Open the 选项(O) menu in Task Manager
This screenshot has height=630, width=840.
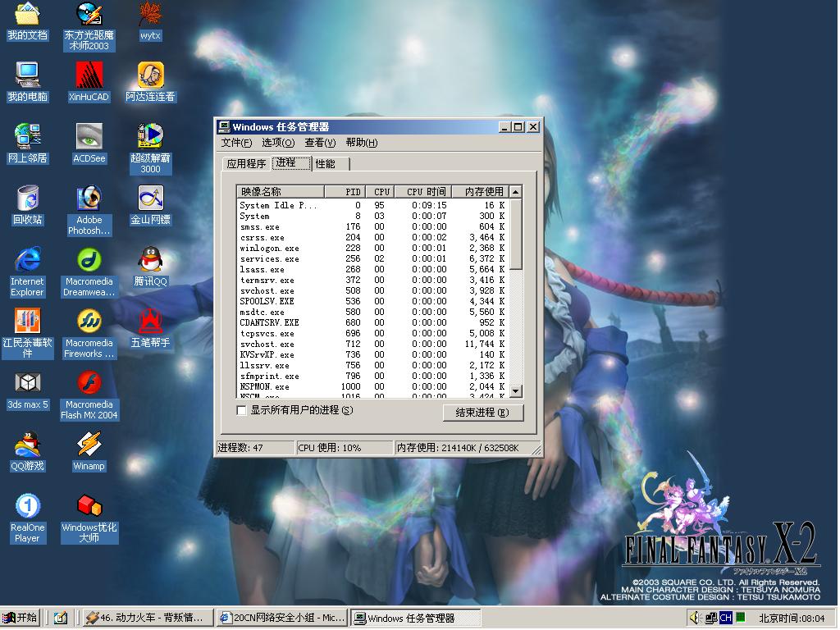click(x=278, y=143)
